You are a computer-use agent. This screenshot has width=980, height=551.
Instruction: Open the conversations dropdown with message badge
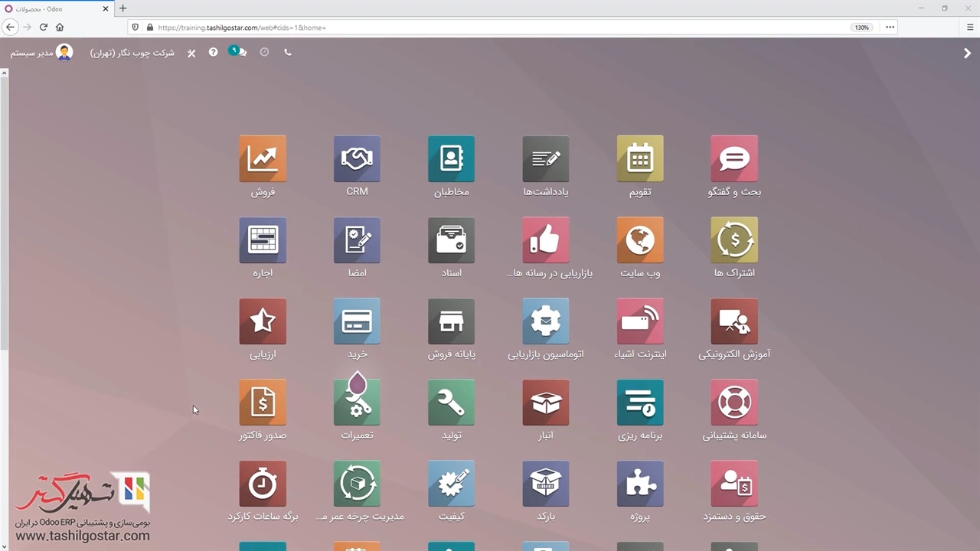(x=238, y=52)
